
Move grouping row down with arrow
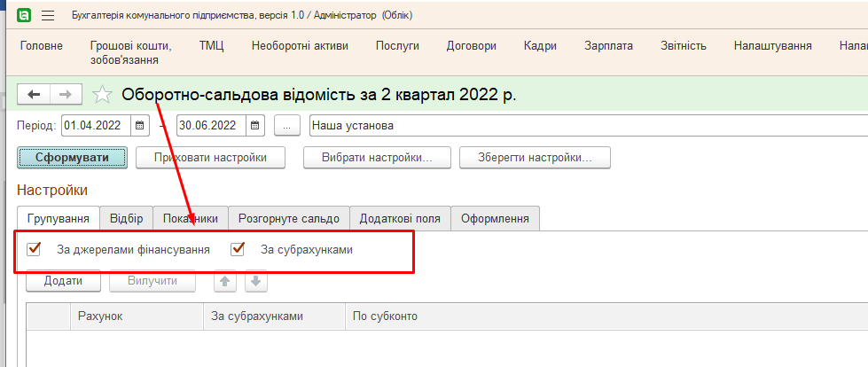tap(255, 281)
